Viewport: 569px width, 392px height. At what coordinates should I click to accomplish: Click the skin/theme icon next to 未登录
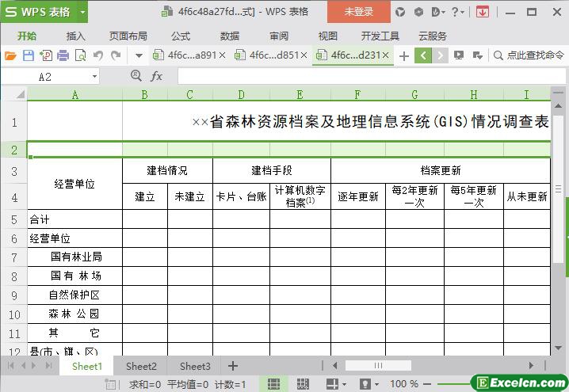click(x=400, y=13)
